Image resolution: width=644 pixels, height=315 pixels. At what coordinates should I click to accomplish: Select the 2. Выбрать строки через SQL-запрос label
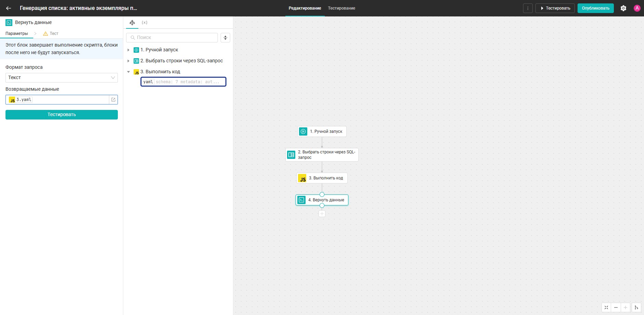(182, 61)
